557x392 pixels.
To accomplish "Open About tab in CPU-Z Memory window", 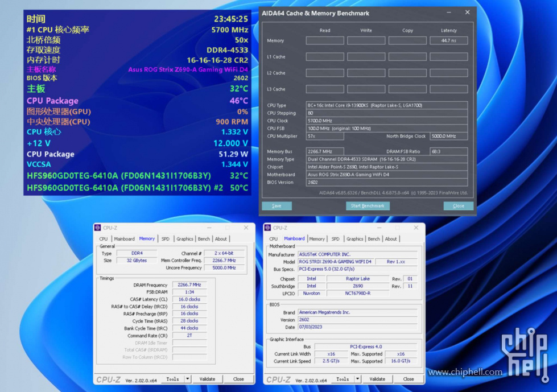I will pyautogui.click(x=221, y=239).
